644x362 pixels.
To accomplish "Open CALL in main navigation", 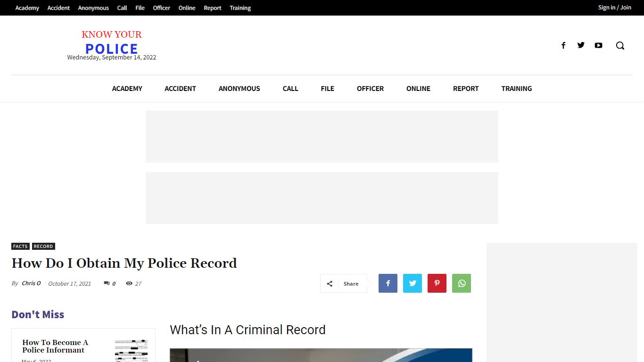I will click(290, 89).
